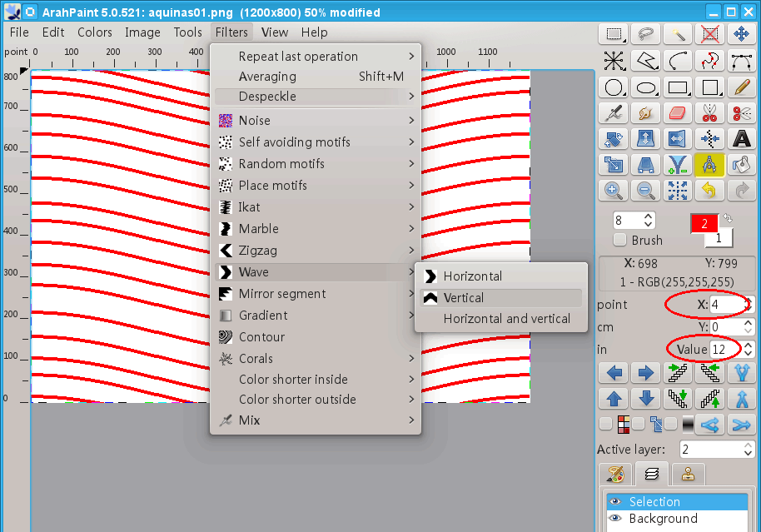
Task: Select the pencil drawing tool
Action: pyautogui.click(x=740, y=87)
